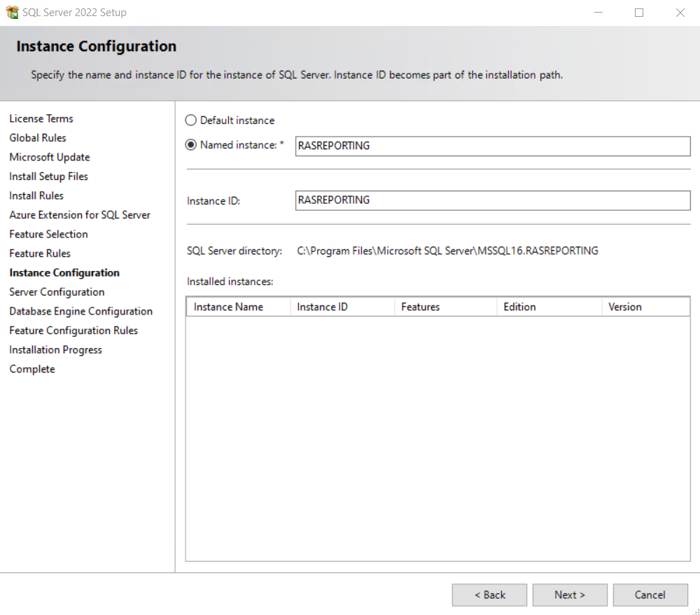The width and height of the screenshot is (700, 615).
Task: Click the Named instance text field
Action: pyautogui.click(x=492, y=146)
